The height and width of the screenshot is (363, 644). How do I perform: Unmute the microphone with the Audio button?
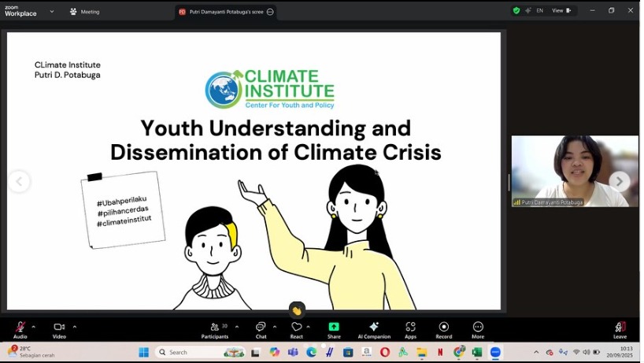[x=20, y=328]
